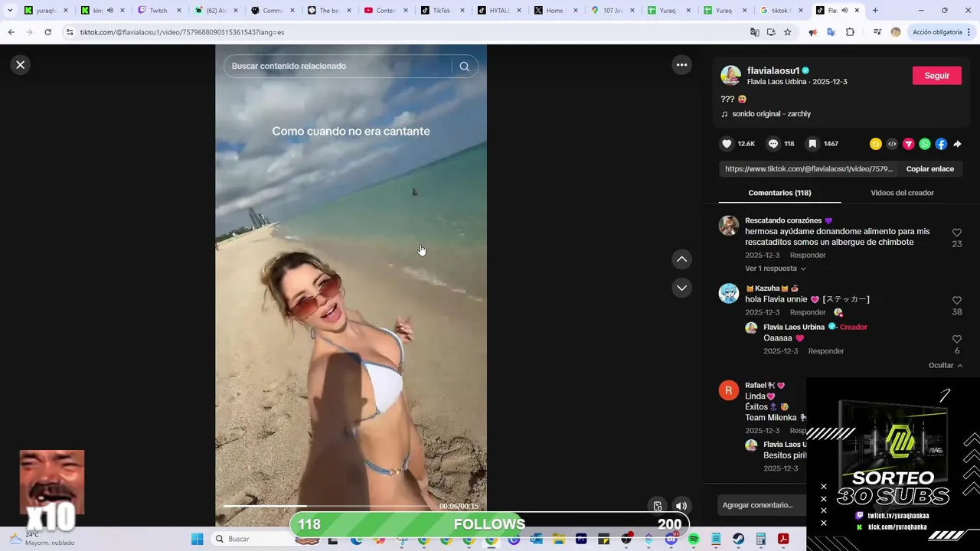Open the tab search dropdown arrow
Viewport: 980px width, 551px height.
pyautogui.click(x=10, y=11)
